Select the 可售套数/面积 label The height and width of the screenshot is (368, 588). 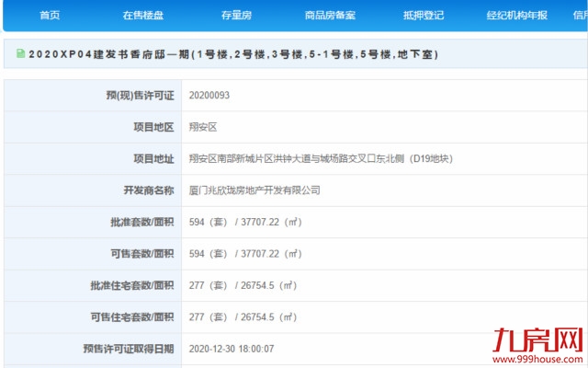click(142, 254)
